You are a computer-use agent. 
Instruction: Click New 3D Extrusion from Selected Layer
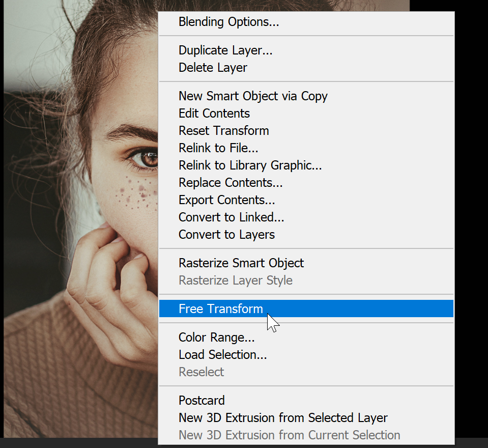[x=306, y=418]
